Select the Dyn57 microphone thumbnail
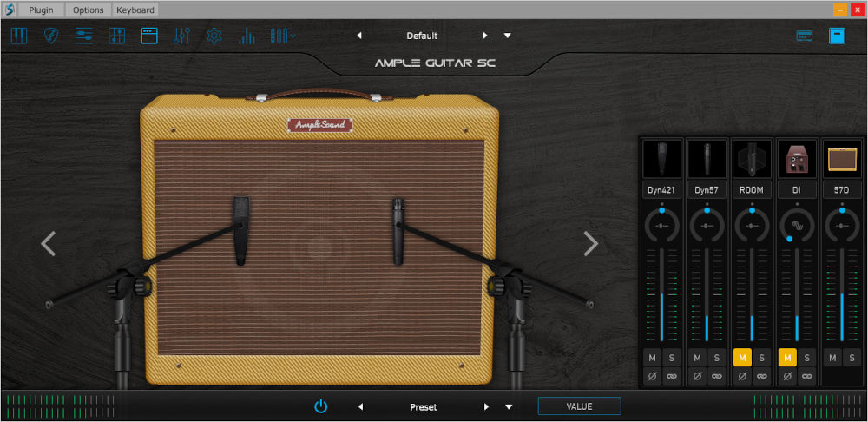This screenshot has width=868, height=422. [707, 159]
